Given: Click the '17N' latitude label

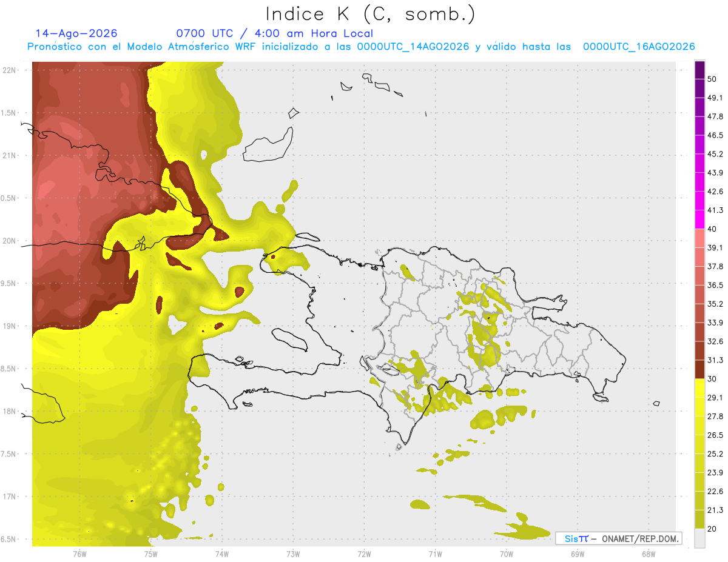Looking at the screenshot, I should [x=10, y=497].
